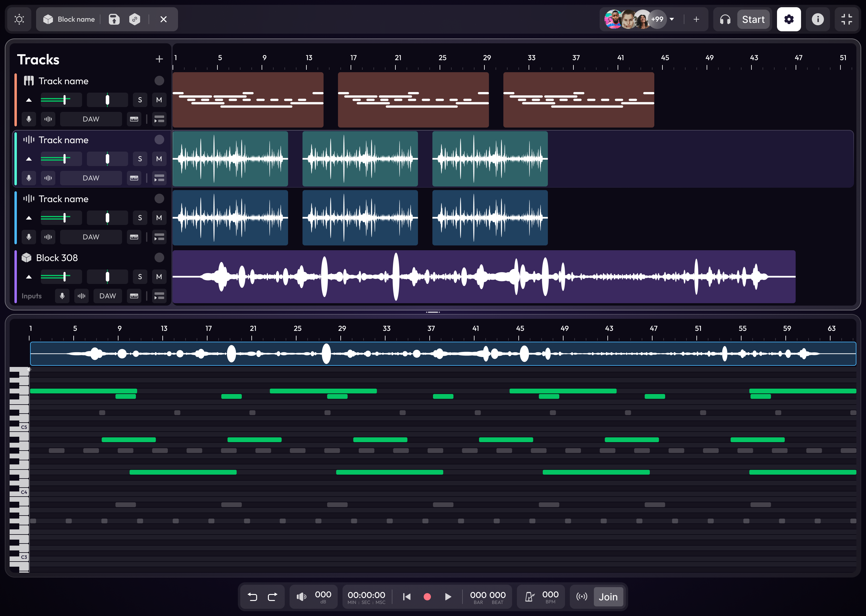Close the Block name tab
This screenshot has width=866, height=616.
pyautogui.click(x=163, y=19)
